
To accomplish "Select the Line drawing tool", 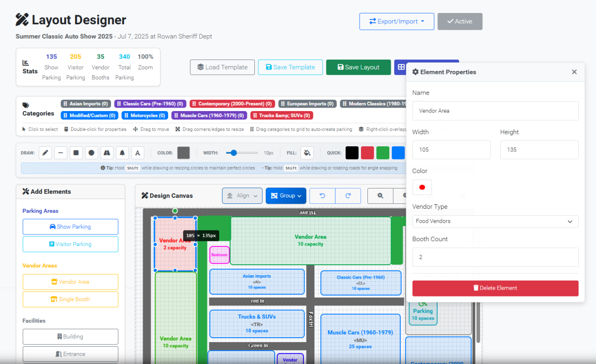I will [x=60, y=153].
